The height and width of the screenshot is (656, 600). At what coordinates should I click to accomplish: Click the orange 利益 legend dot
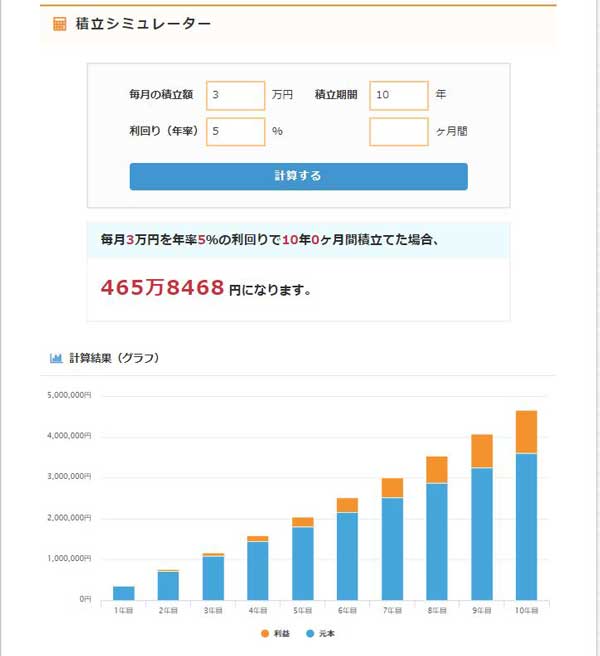coord(265,634)
